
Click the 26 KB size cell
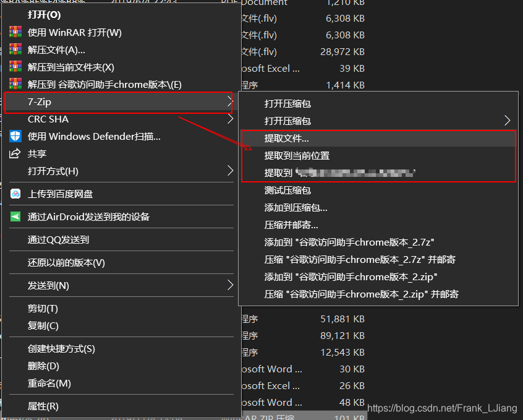point(352,386)
